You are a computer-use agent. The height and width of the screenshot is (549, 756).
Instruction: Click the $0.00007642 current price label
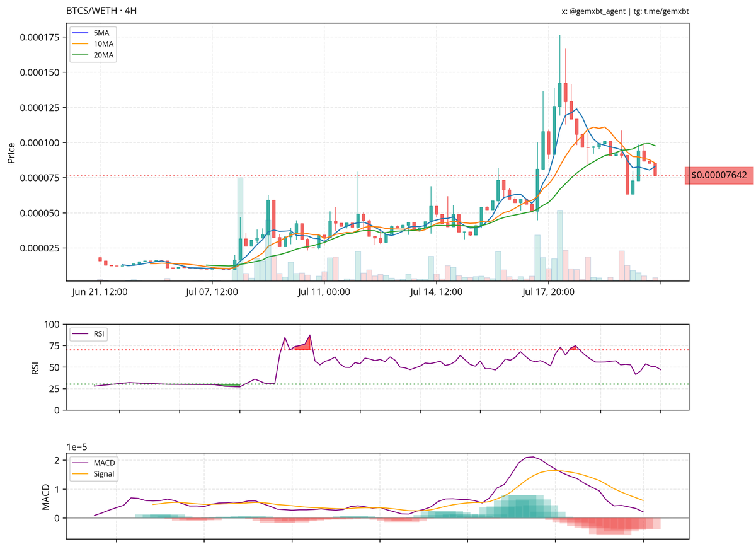click(x=719, y=176)
